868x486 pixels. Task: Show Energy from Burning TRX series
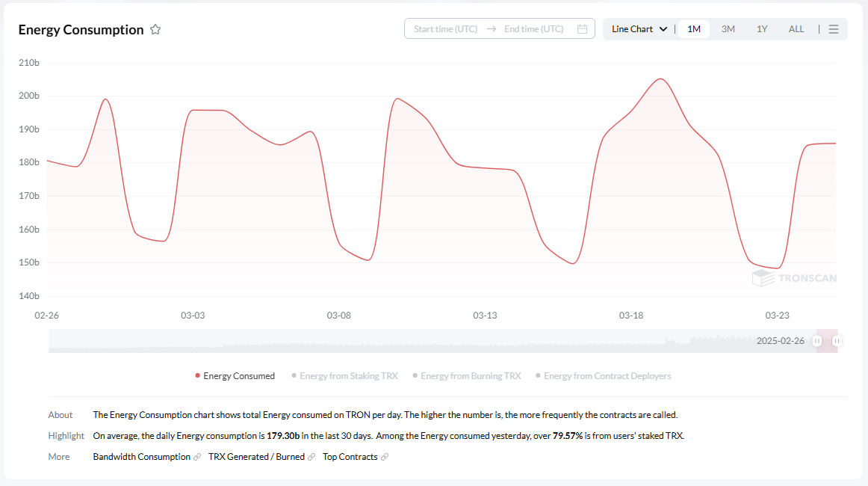[x=467, y=376]
